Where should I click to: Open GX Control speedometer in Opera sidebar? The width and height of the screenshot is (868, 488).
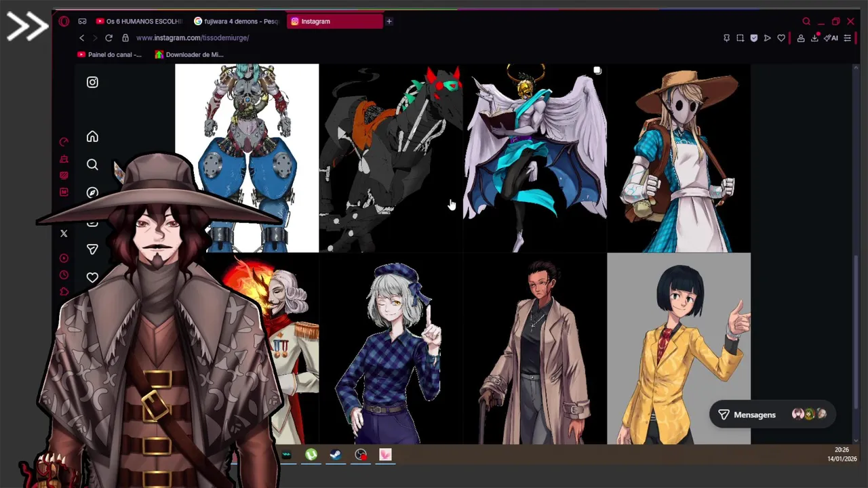(64, 142)
